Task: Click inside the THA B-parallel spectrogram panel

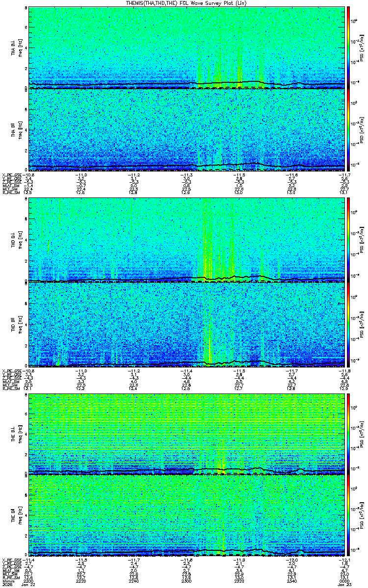Action: coord(187,130)
